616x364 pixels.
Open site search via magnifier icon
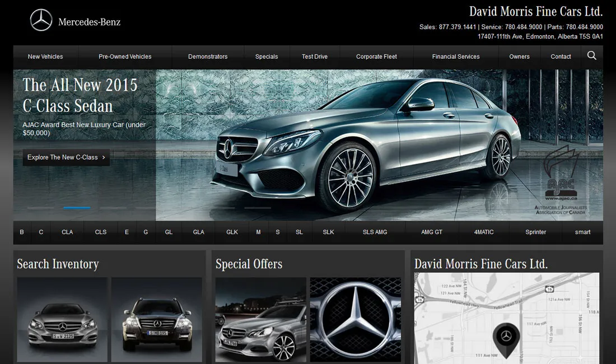point(592,56)
